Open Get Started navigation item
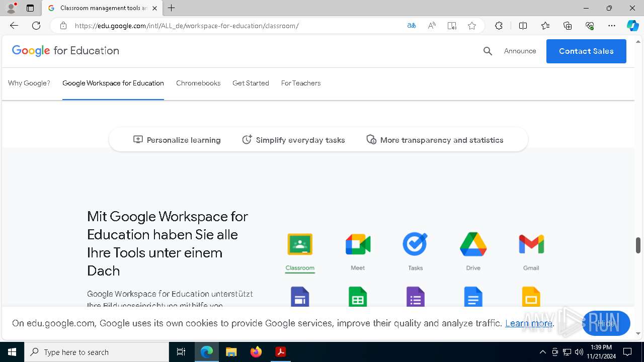 click(x=251, y=83)
